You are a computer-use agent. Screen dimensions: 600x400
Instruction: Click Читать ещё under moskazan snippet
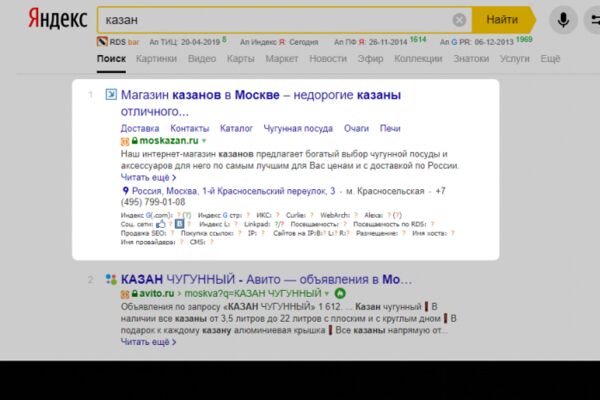tap(148, 178)
